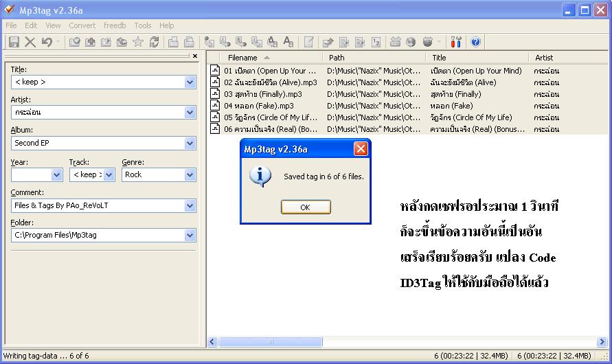Click the horizontal scrollbar thumb in file list

coord(271,342)
